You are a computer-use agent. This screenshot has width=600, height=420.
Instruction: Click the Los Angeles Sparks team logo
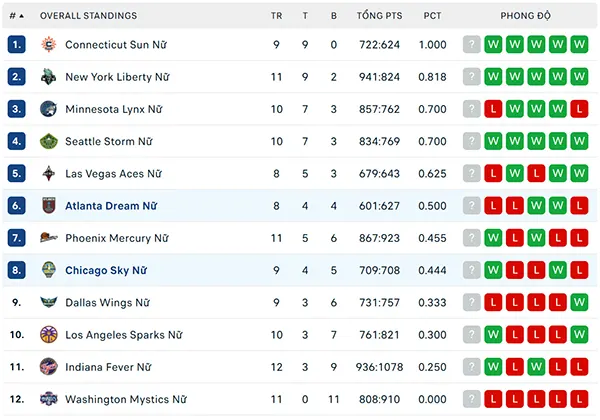(49, 335)
